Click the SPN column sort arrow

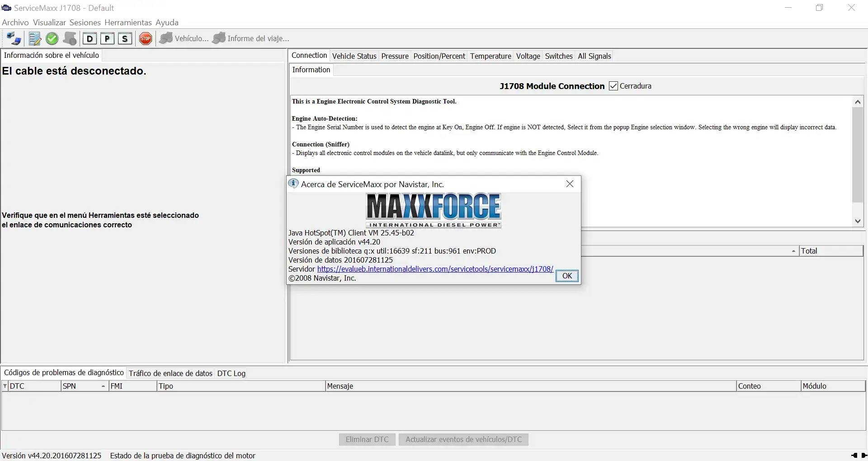point(103,386)
